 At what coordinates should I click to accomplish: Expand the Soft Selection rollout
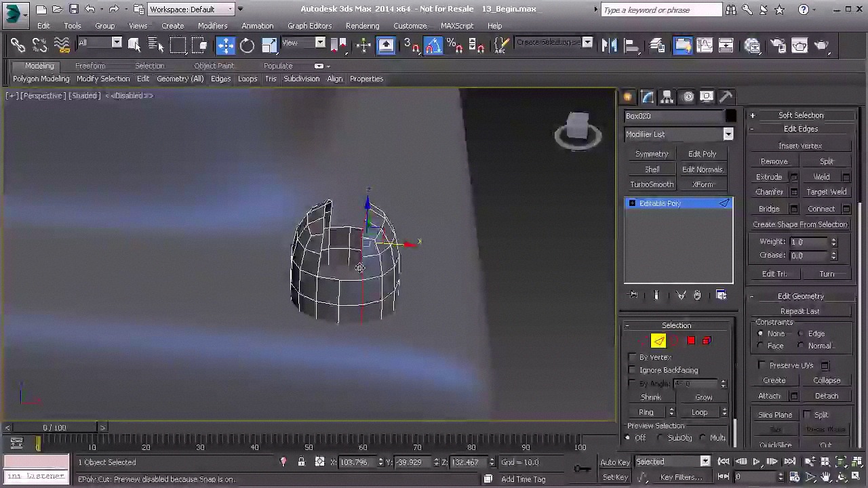[801, 115]
